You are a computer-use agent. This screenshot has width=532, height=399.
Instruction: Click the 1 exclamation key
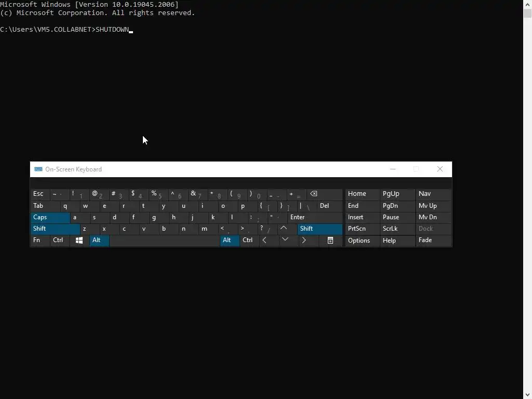[x=79, y=194]
